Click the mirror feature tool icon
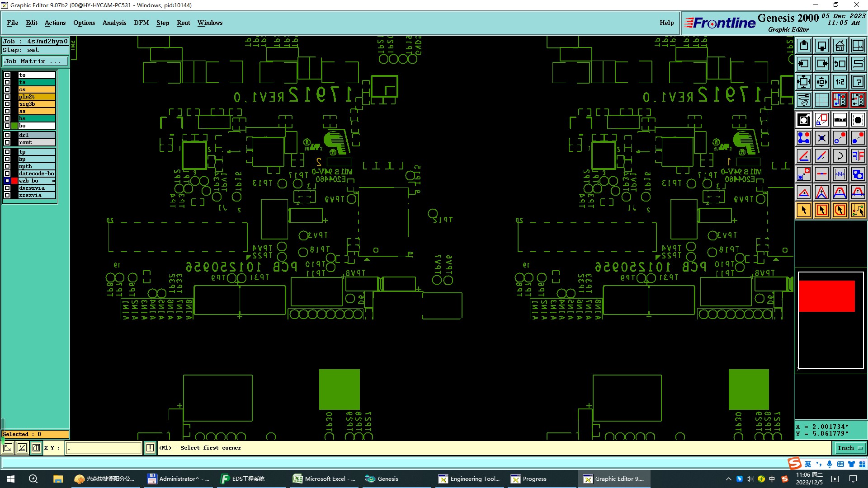 (858, 156)
